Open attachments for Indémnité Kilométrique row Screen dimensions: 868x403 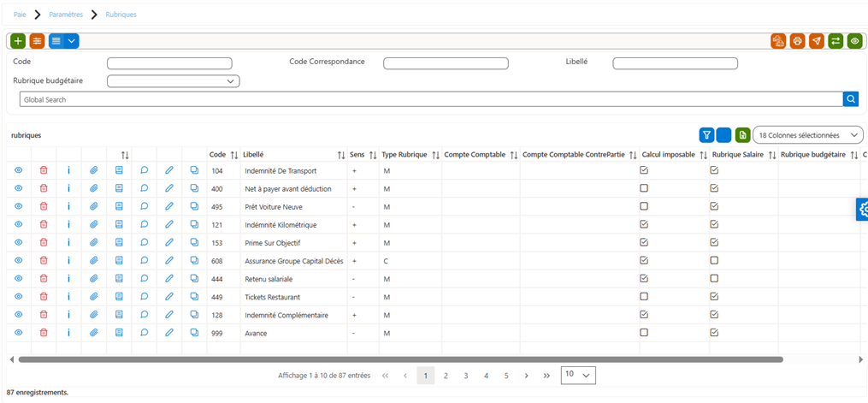pos(93,224)
